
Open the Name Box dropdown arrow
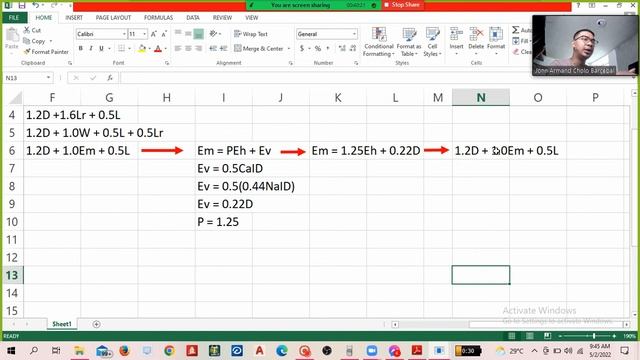point(49,78)
